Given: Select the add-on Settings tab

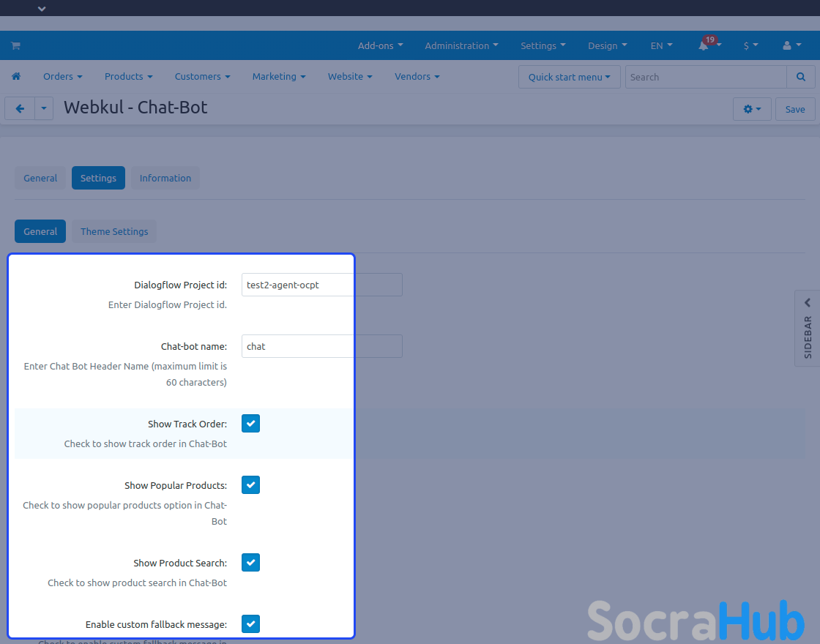Looking at the screenshot, I should [98, 178].
